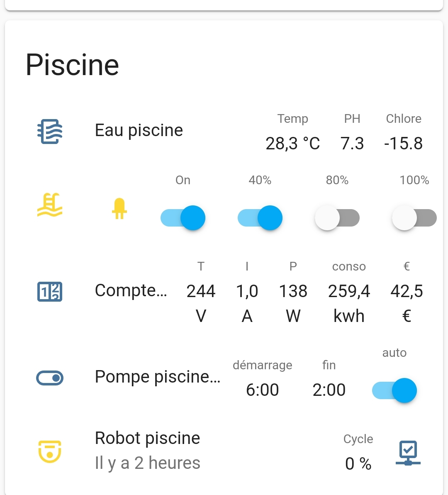Click the yellow LED light icon
The width and height of the screenshot is (448, 495).
[119, 208]
